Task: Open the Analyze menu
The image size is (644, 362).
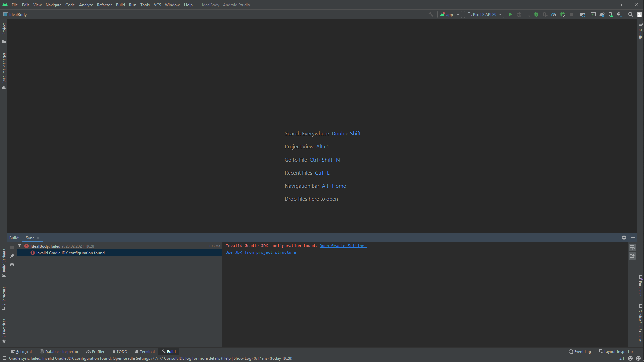Action: click(86, 5)
